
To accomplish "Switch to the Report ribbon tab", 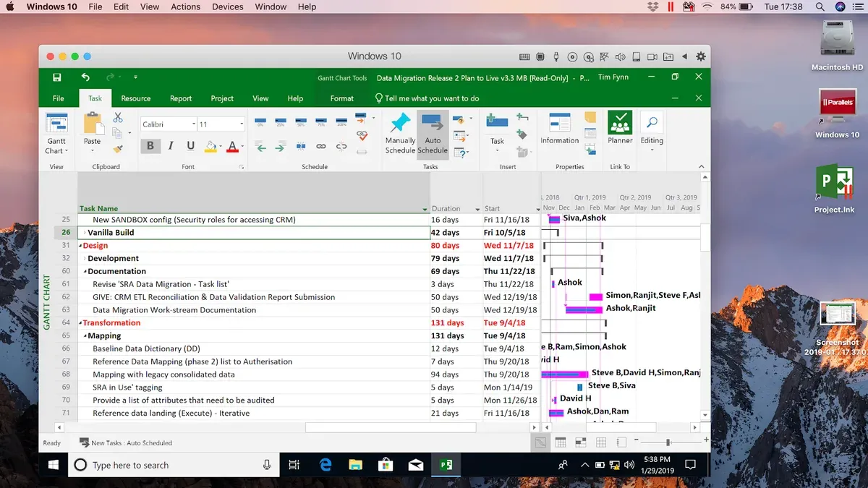I will pos(181,98).
